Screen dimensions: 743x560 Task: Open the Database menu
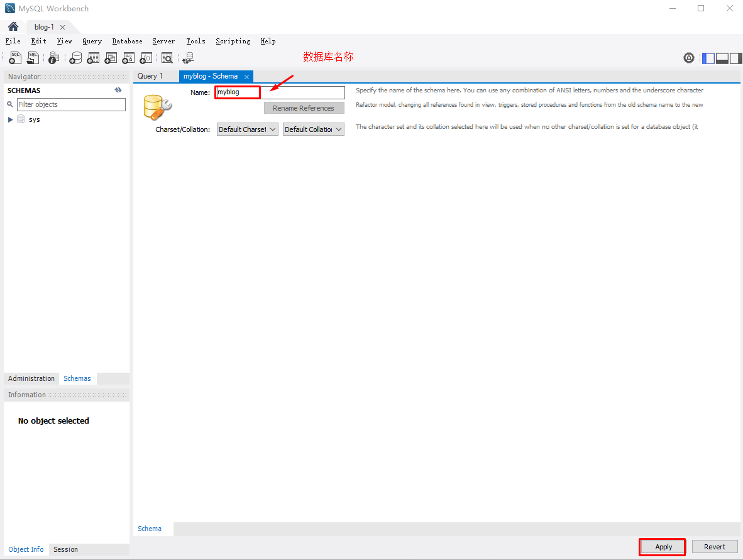[x=127, y=41]
